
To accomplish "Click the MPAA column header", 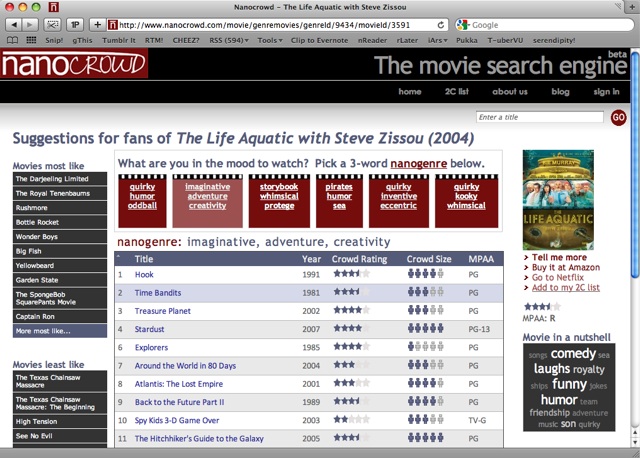I will (x=481, y=259).
